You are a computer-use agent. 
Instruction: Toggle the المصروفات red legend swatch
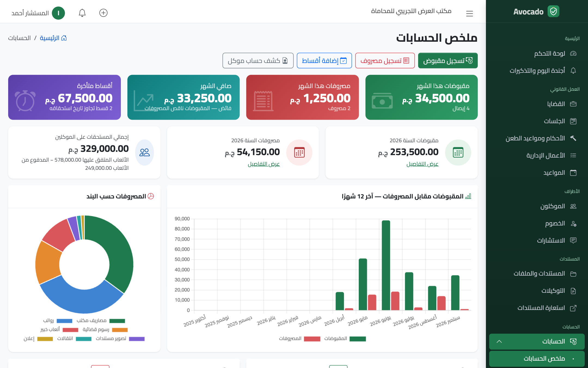click(x=312, y=339)
